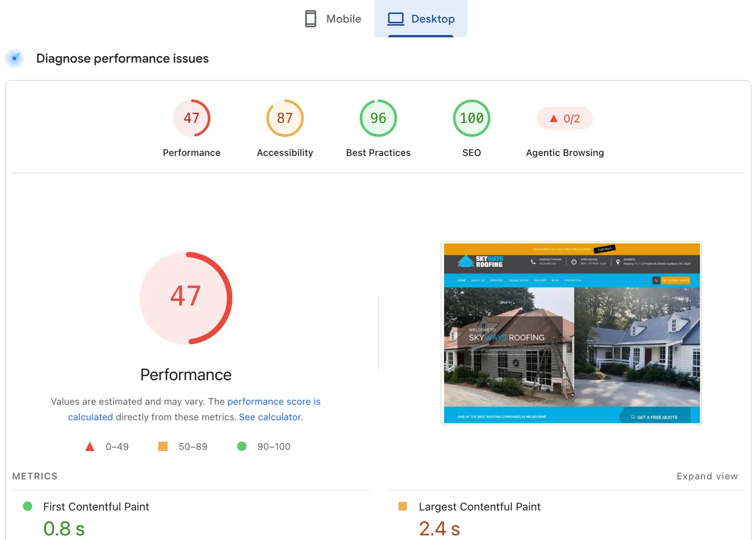Click the red triangle 0–49 legend icon
The height and width of the screenshot is (540, 756).
click(90, 447)
